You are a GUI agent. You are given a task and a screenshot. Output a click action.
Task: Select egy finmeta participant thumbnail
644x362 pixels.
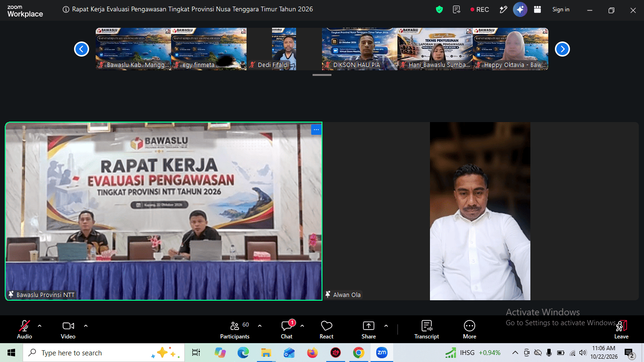209,49
